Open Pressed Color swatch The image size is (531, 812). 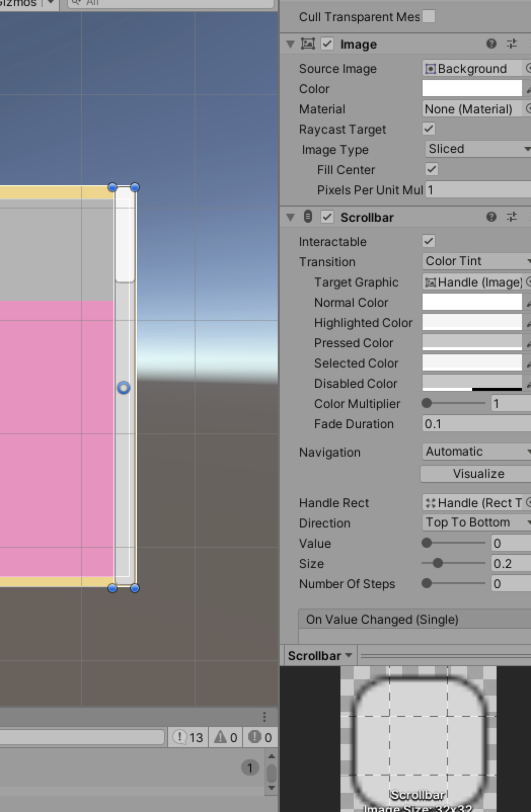472,343
